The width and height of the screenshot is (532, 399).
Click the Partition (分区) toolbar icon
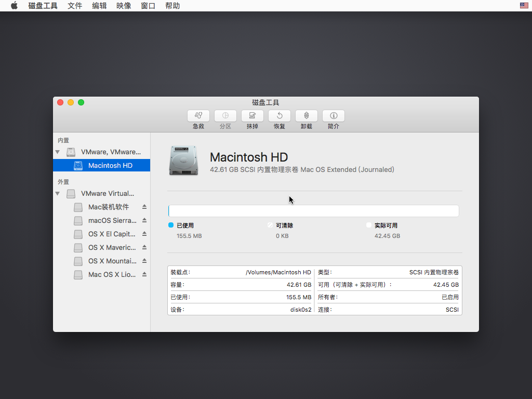(225, 116)
